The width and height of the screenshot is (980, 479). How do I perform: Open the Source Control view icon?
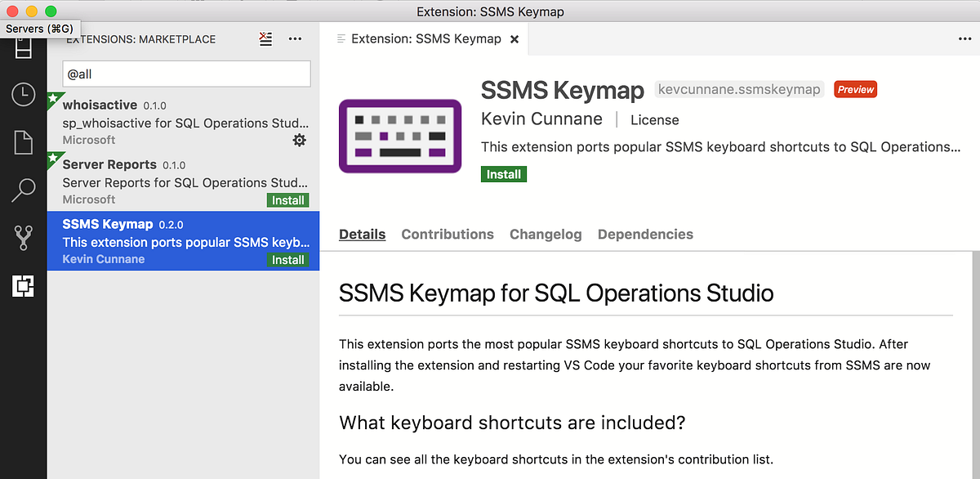point(23,236)
